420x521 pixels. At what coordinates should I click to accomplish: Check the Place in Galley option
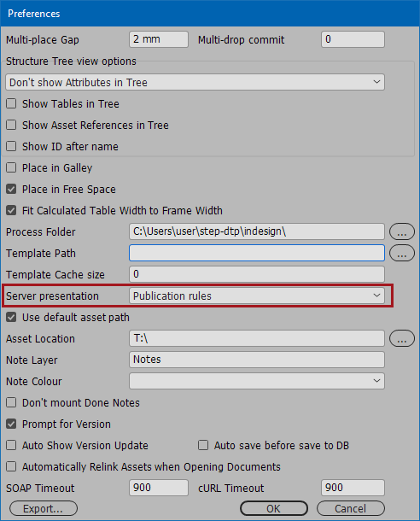click(x=11, y=167)
